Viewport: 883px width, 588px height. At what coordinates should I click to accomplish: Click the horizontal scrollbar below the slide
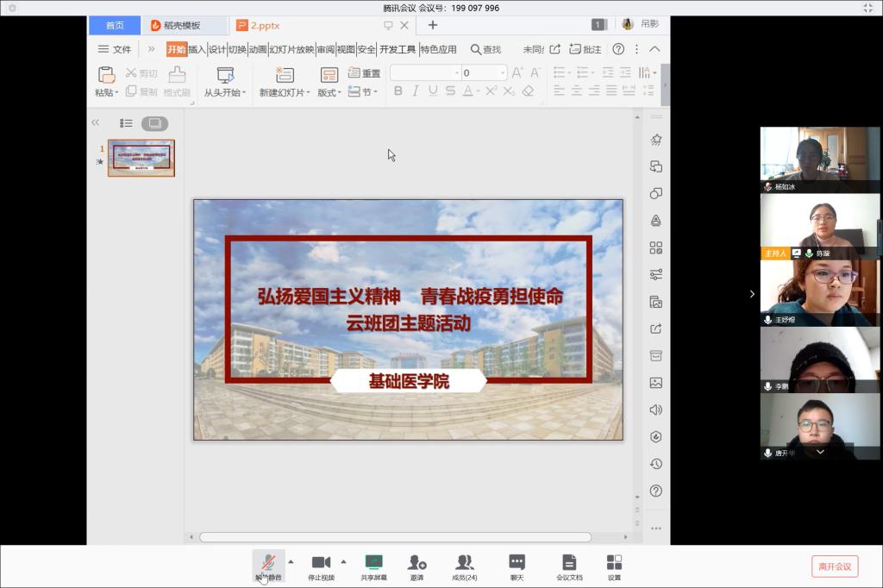395,537
